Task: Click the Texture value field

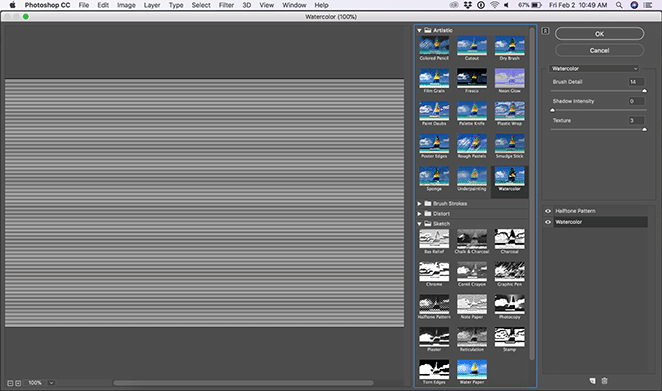Action: coord(636,121)
